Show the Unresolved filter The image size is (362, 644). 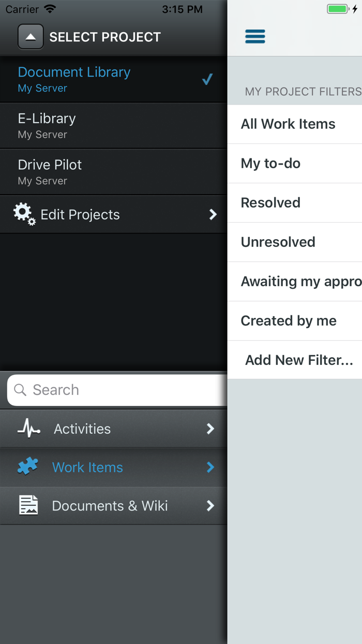pyautogui.click(x=278, y=242)
